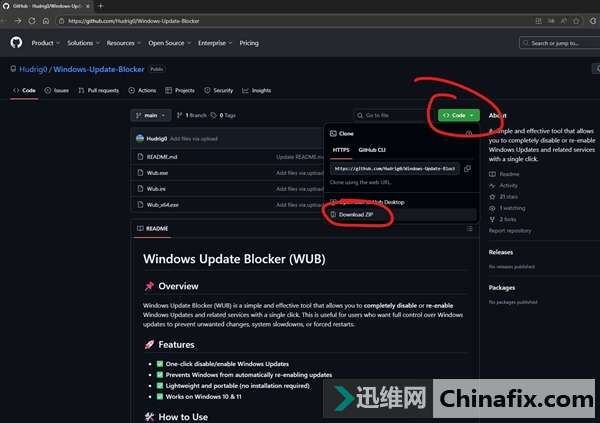Click the browser forward arrow
The image size is (600, 423).
(18, 21)
